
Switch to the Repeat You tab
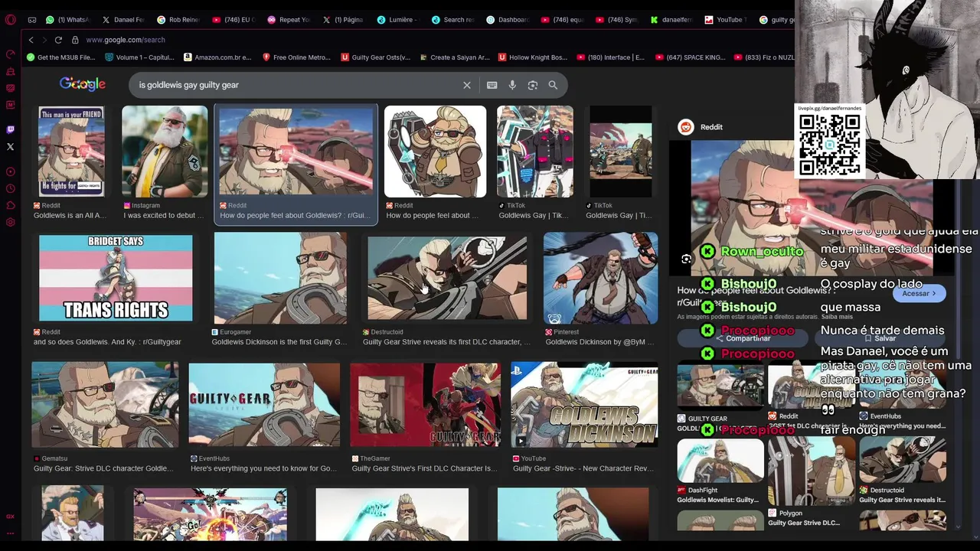(x=288, y=20)
